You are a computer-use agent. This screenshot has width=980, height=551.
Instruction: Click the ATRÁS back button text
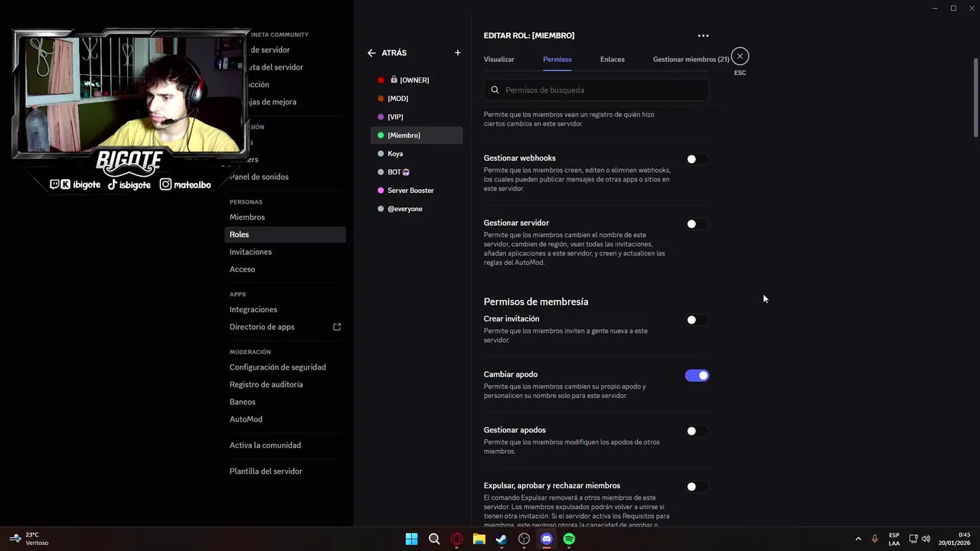[x=394, y=53]
